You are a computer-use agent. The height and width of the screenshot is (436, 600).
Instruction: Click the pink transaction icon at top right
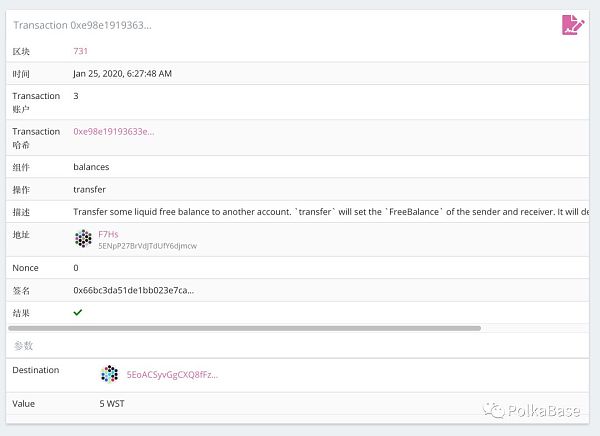pos(572,25)
